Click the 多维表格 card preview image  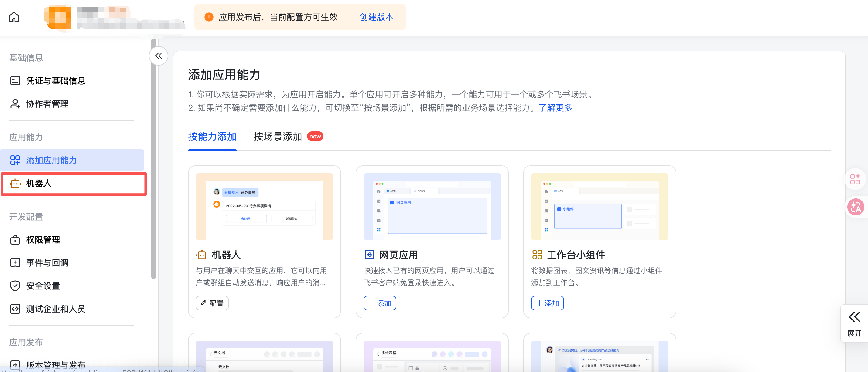click(432, 356)
